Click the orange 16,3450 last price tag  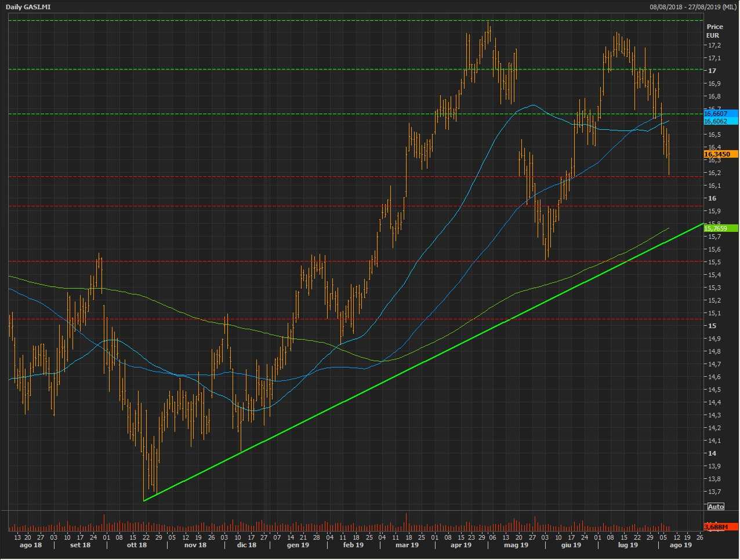coord(721,154)
